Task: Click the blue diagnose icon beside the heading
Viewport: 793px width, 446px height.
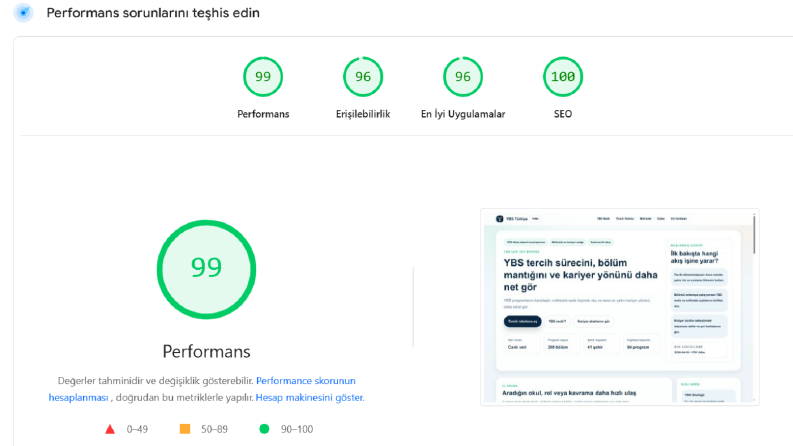Action: pyautogui.click(x=23, y=13)
